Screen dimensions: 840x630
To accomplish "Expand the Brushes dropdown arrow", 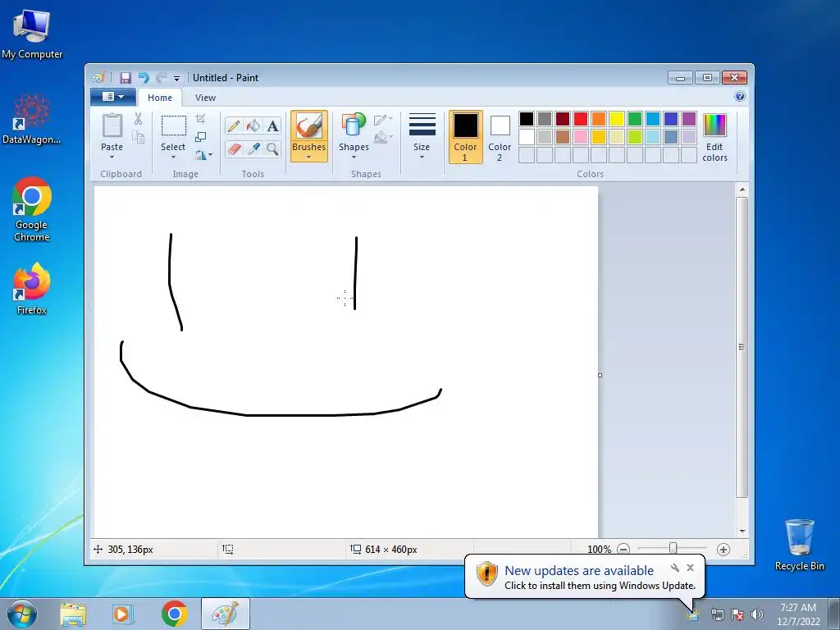I will pos(309,157).
